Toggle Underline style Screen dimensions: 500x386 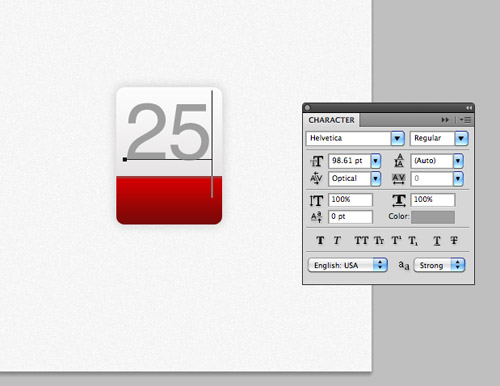(437, 240)
